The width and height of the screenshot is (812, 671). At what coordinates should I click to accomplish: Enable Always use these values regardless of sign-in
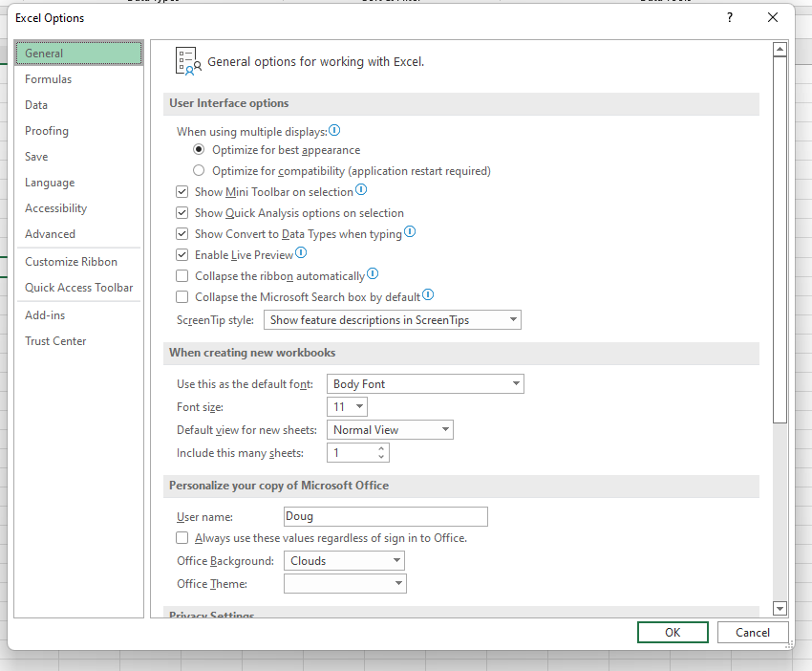pyautogui.click(x=182, y=537)
